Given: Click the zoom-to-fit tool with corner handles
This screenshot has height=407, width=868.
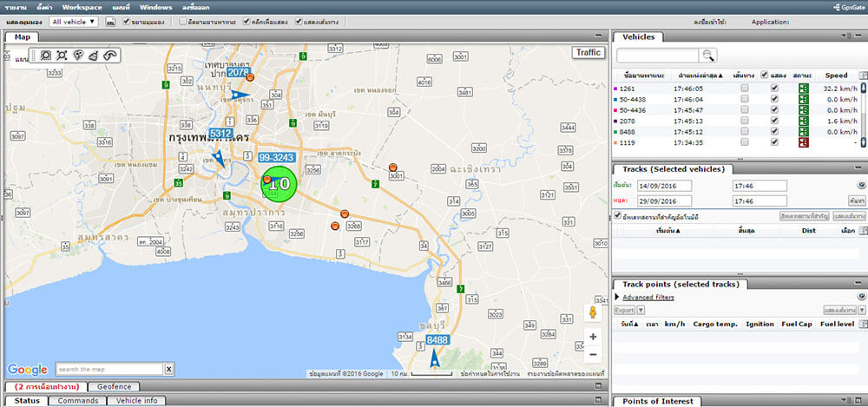Looking at the screenshot, I should 62,56.
